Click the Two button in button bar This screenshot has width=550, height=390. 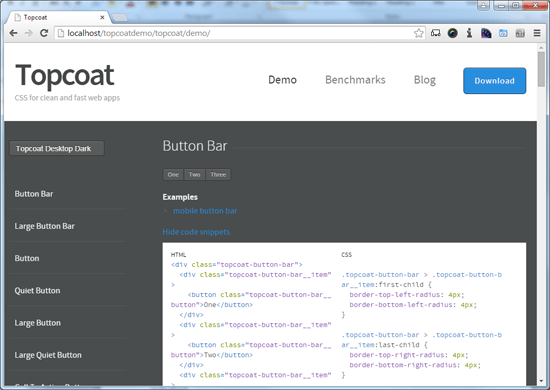194,174
